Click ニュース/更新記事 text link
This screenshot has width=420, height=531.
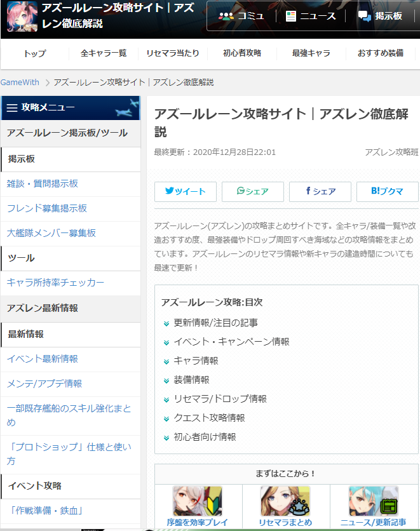click(x=373, y=523)
